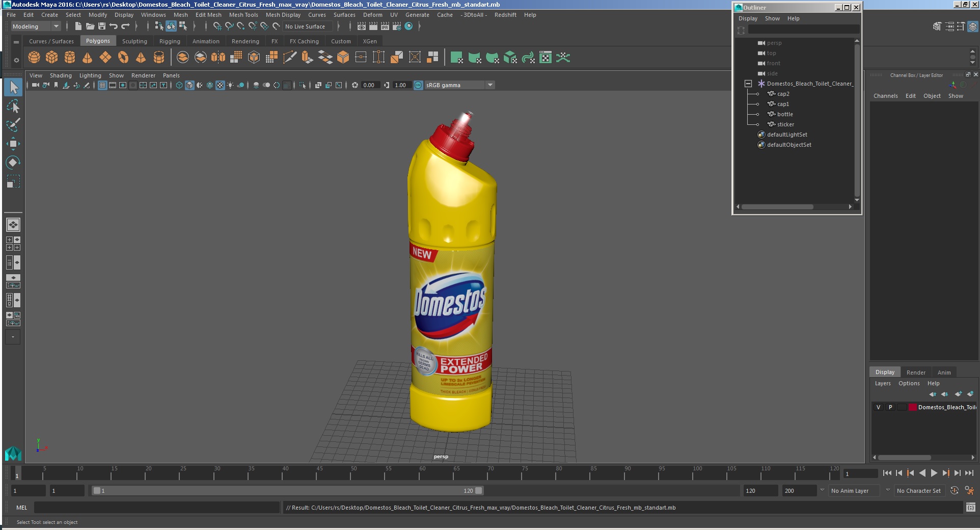Open the Windows menu

tap(153, 15)
